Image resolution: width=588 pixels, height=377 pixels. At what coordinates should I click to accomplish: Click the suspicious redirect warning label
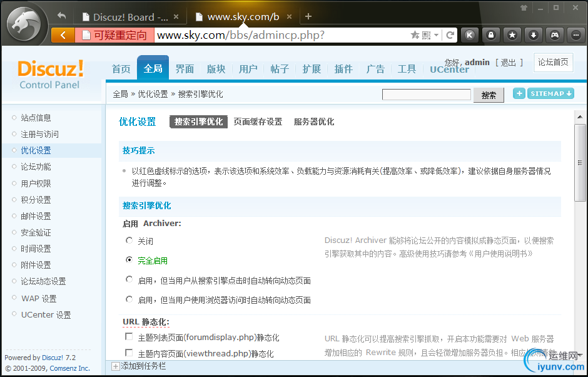114,35
